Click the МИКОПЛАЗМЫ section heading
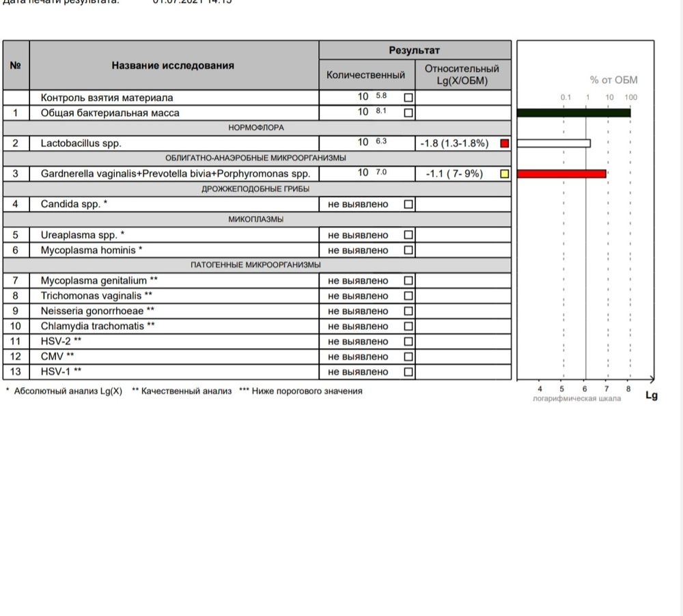683x616 pixels. click(256, 220)
